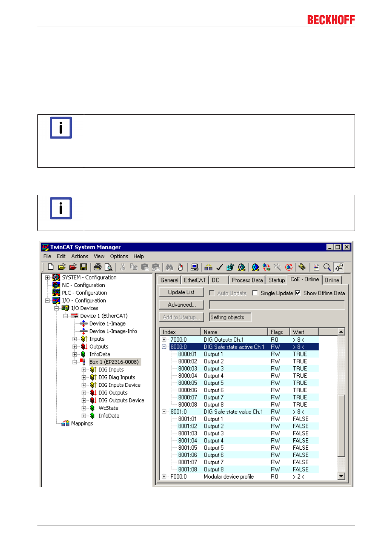This screenshot has width=392, height=555.
Task: Click the empty field beside Advanced button
Action: coord(277,305)
